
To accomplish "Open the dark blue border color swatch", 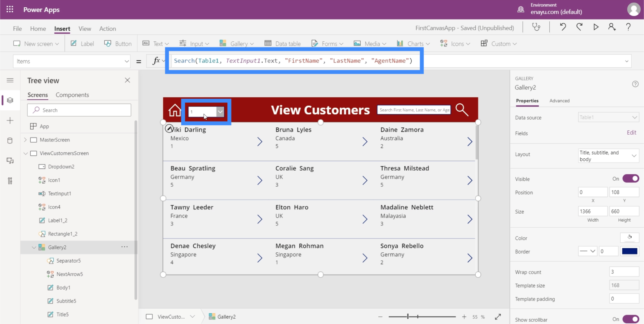I will 629,251.
